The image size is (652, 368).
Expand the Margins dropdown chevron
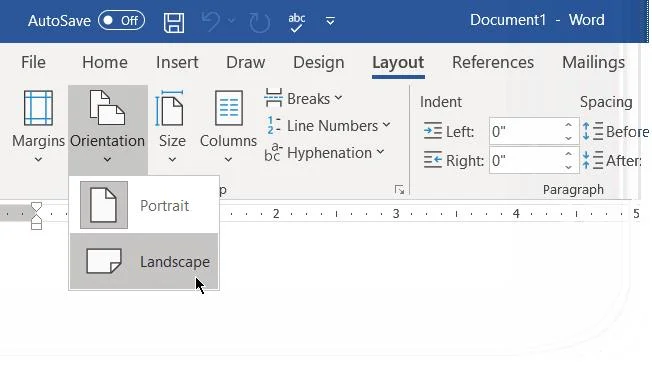point(38,160)
